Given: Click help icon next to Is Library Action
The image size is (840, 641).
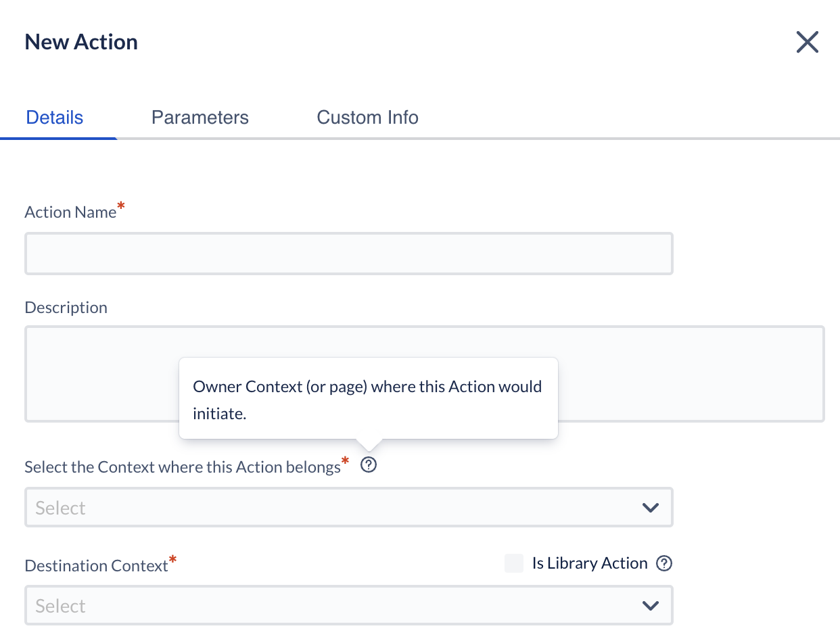Looking at the screenshot, I should point(664,563).
